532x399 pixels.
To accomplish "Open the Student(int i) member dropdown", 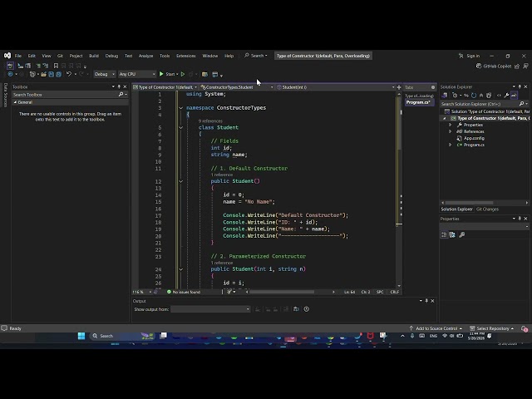I will tap(336, 87).
